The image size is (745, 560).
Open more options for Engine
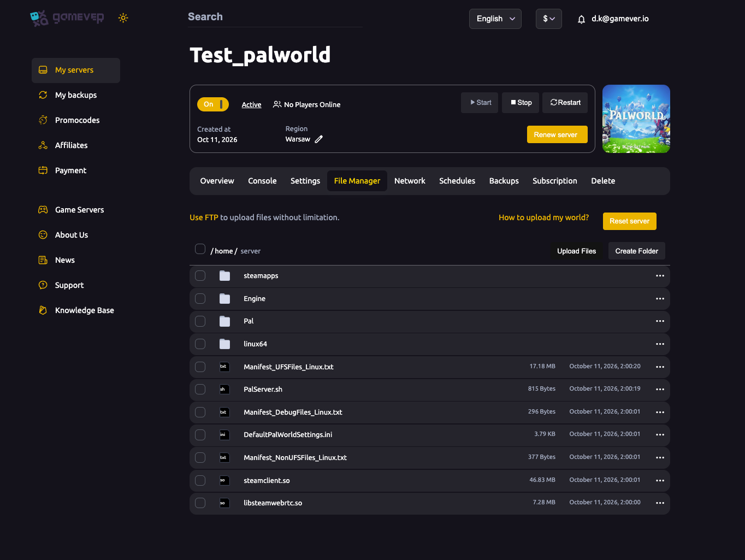point(660,299)
